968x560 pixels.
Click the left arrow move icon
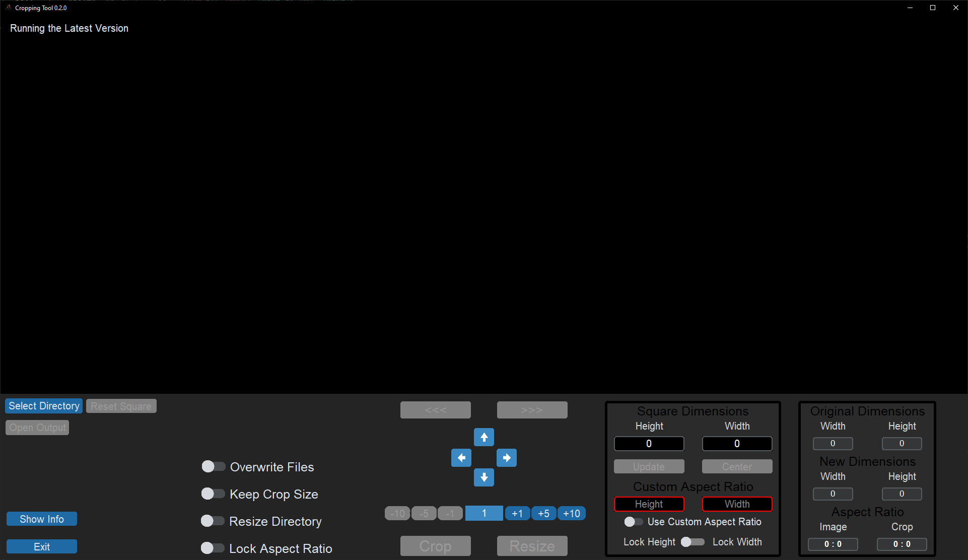461,458
